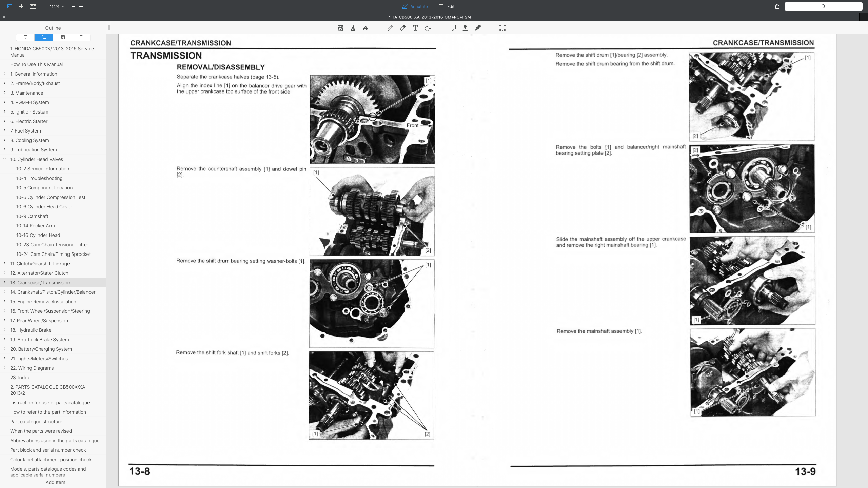Select the Eraser tool

pos(402,28)
